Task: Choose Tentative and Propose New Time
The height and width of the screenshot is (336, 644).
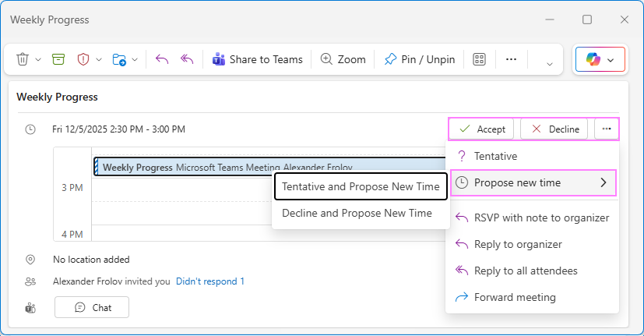Action: [361, 186]
